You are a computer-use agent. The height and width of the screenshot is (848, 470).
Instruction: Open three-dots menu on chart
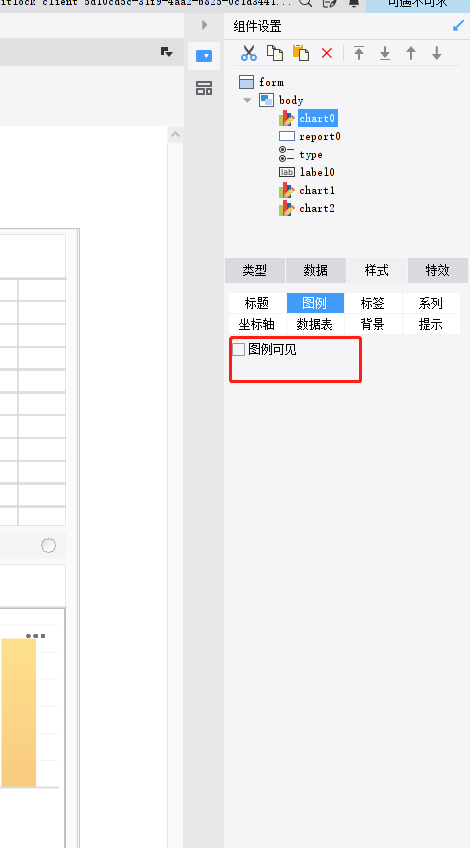(36, 636)
